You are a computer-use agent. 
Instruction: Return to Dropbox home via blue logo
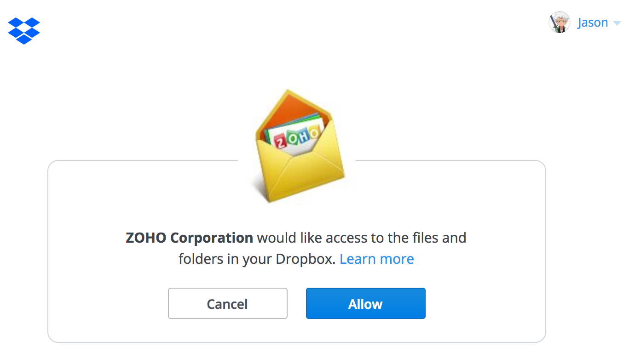[x=24, y=30]
